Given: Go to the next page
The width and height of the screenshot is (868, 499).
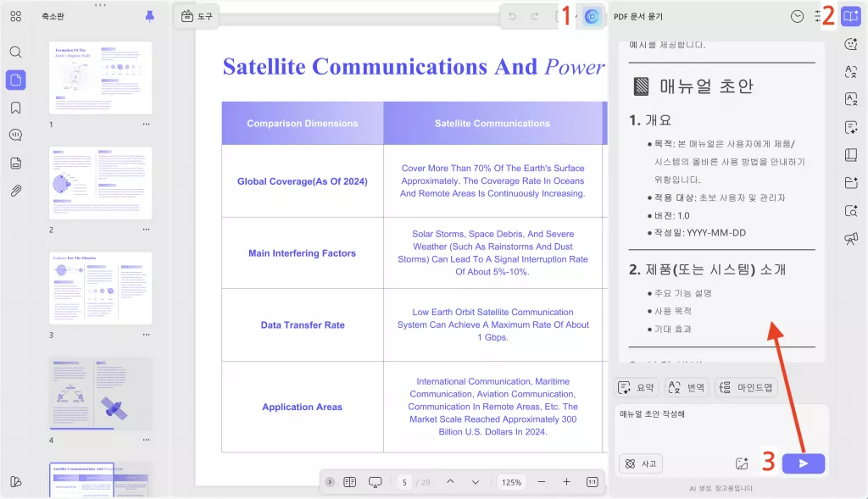Looking at the screenshot, I should pyautogui.click(x=476, y=482).
